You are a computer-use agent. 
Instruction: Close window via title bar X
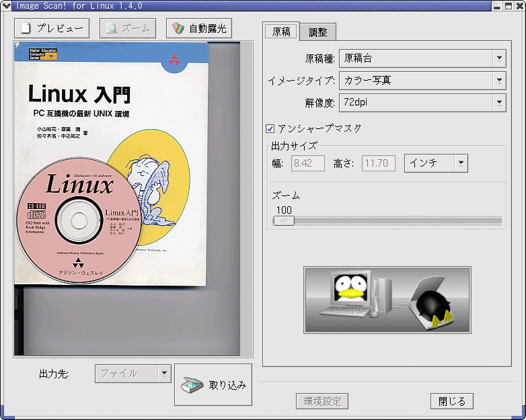tap(520, 5)
